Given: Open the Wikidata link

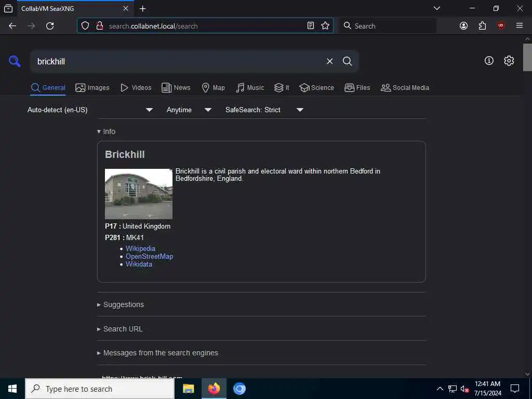Looking at the screenshot, I should 139,264.
